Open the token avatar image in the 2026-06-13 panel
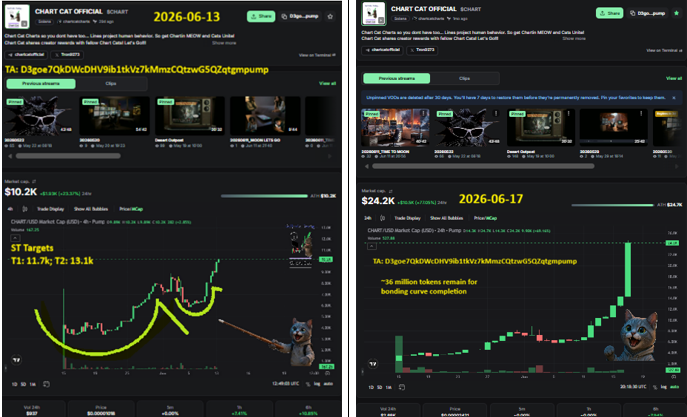Screen dimensions: 687x417 pos(17,16)
